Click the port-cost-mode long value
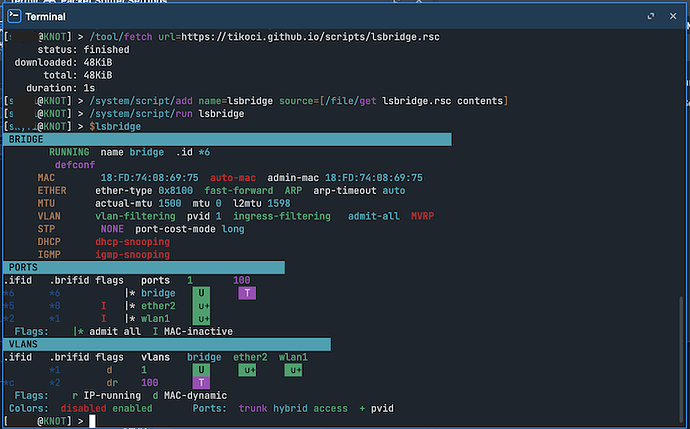 coord(233,229)
